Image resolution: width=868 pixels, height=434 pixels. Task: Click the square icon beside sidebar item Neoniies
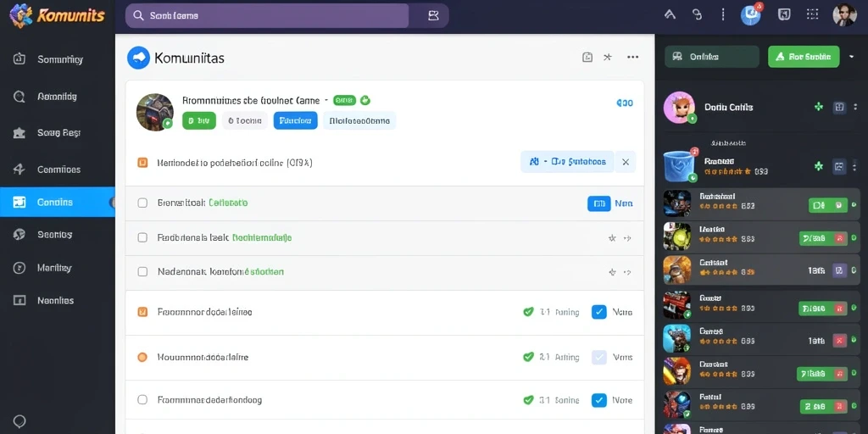tap(19, 301)
